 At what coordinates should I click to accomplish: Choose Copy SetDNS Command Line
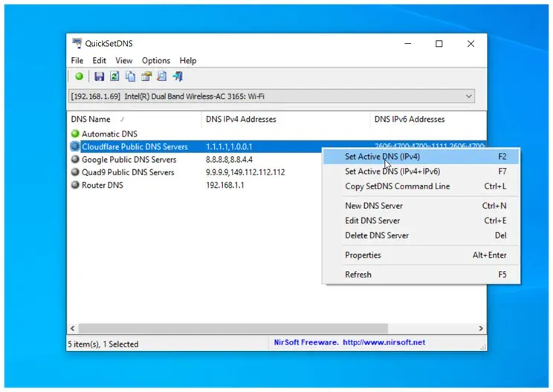pyautogui.click(x=421, y=186)
